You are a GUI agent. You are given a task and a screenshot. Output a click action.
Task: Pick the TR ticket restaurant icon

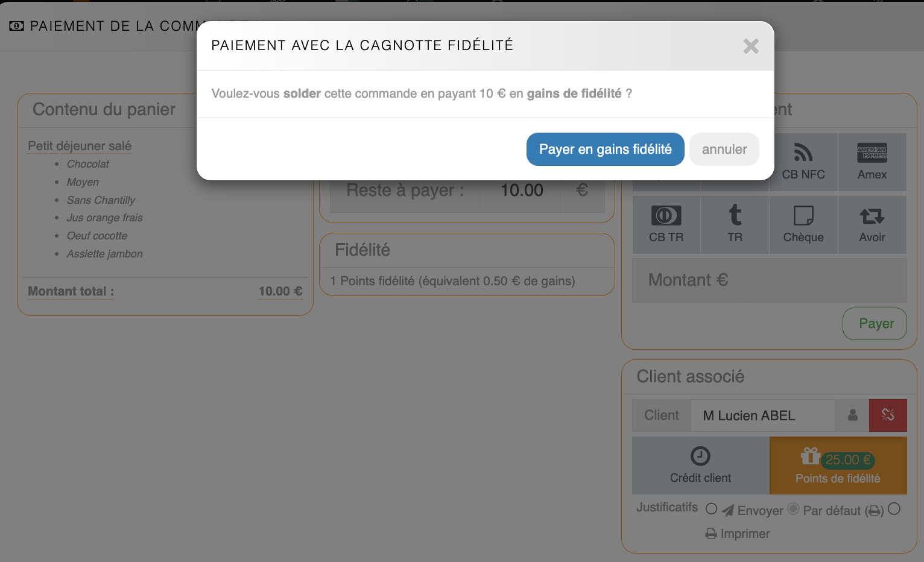(735, 225)
